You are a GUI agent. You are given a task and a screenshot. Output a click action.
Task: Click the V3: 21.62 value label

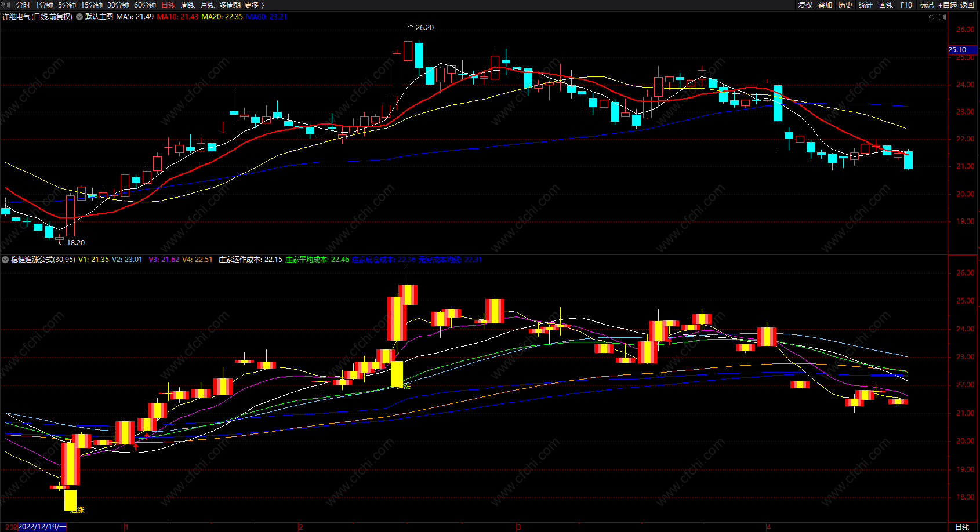(x=164, y=260)
